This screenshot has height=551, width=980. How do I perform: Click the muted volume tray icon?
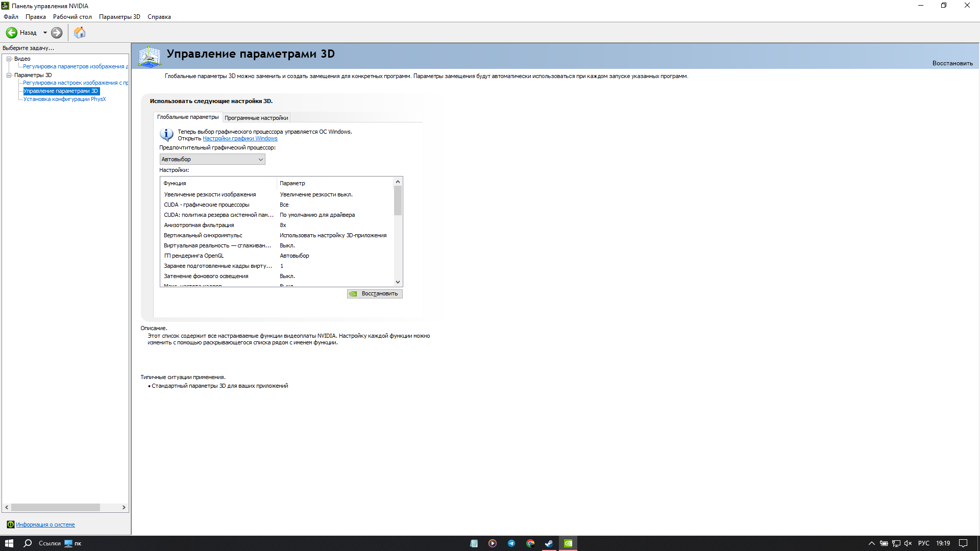[x=908, y=543]
